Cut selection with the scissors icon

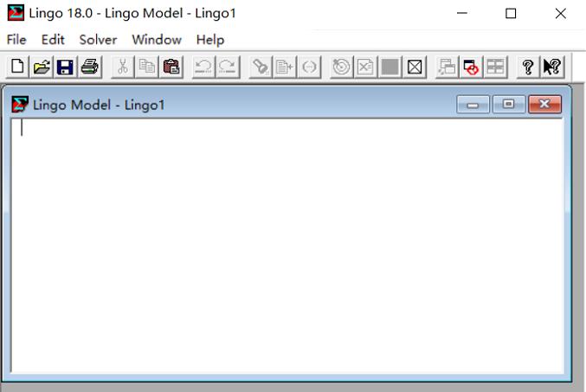point(123,67)
